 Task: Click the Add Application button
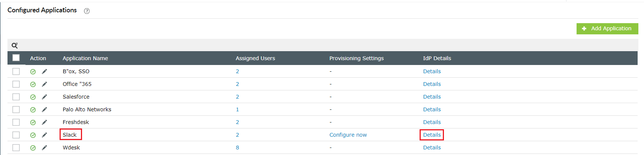point(607,28)
